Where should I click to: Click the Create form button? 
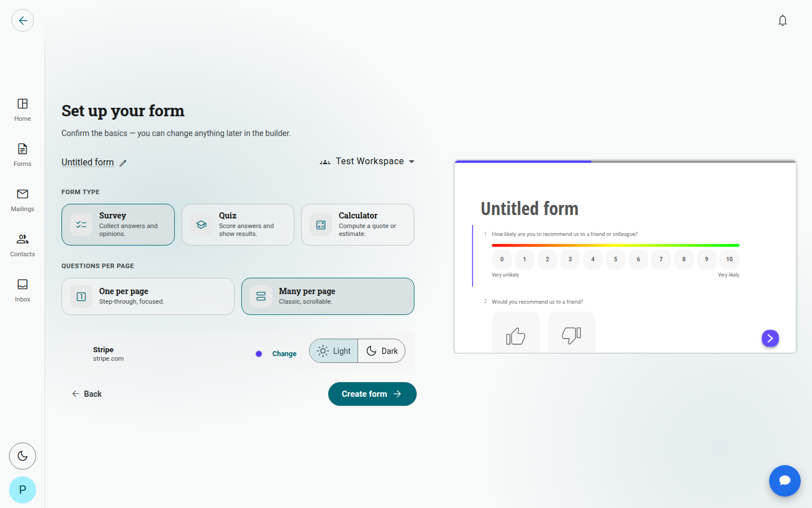372,394
